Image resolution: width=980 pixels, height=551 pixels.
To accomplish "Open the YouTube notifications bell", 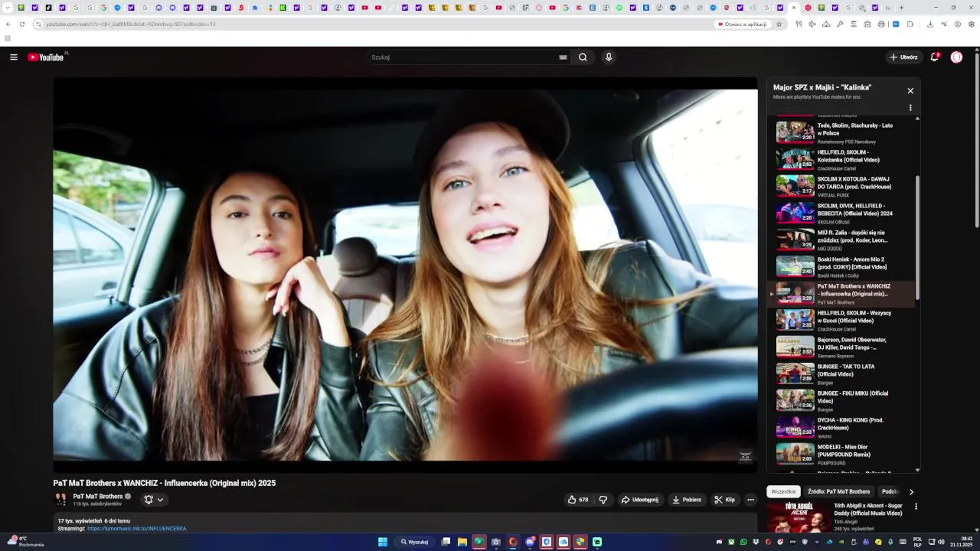I will (935, 57).
